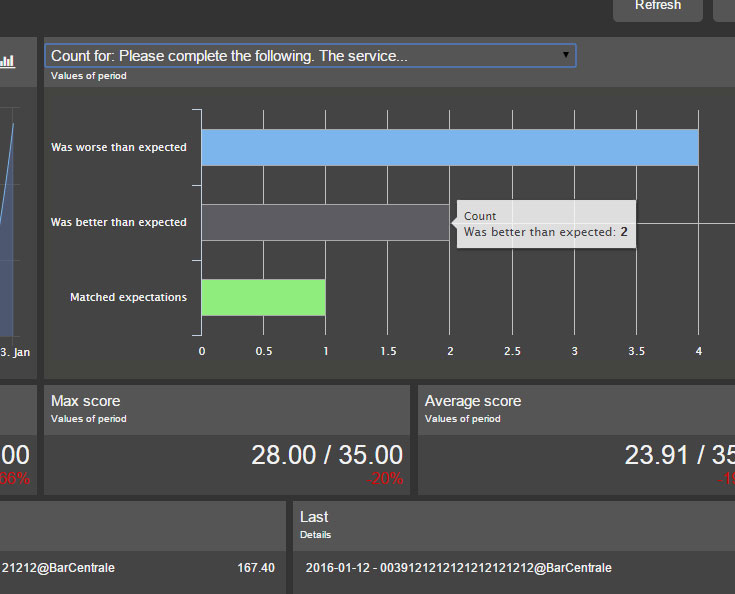735x594 pixels.
Task: Click the 167.40 value in the left list
Action: tap(255, 568)
